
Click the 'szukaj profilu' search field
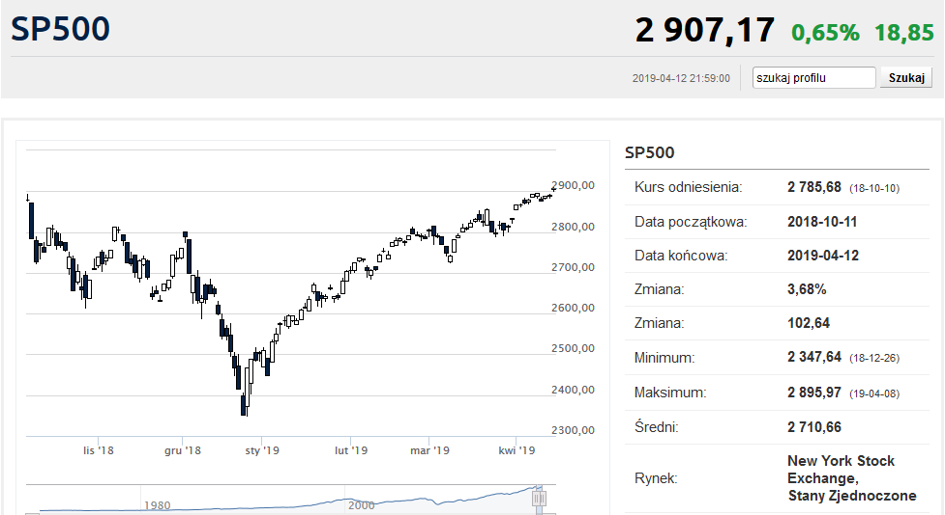pyautogui.click(x=814, y=78)
